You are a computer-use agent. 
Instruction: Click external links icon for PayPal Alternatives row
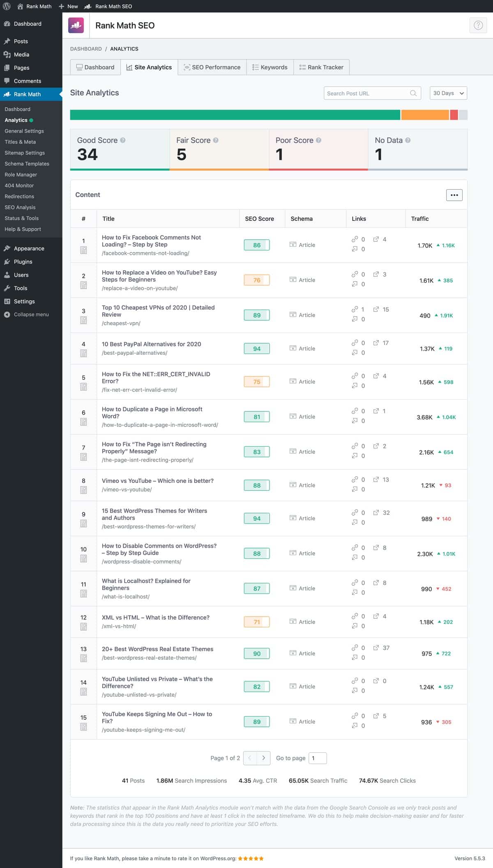point(376,343)
